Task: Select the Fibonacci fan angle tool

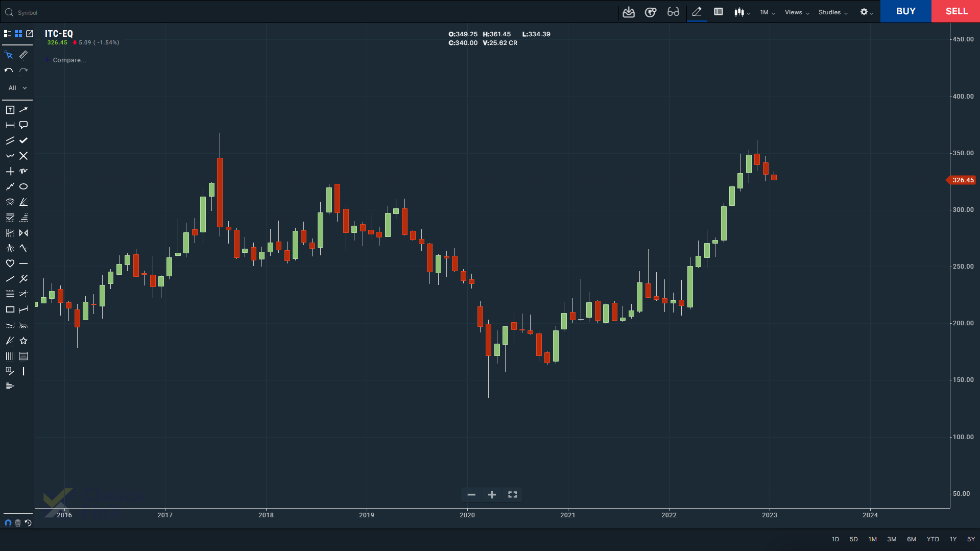Action: click(23, 202)
